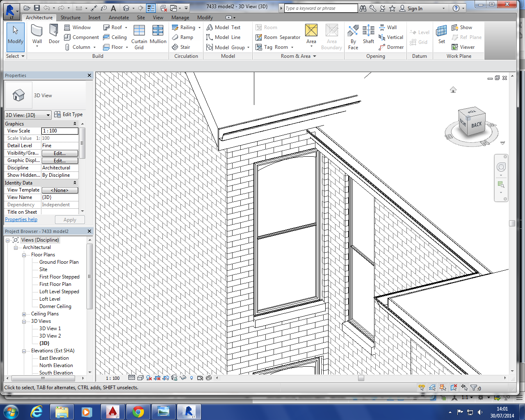Toggle Thin Lines in quick access toolbar

151,8
